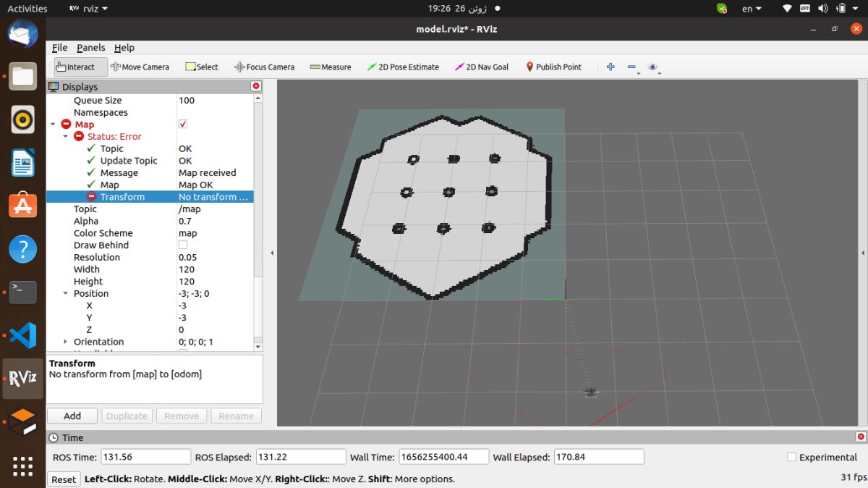Open Thunderbird from the dock
This screenshot has height=488, width=868.
(22, 33)
